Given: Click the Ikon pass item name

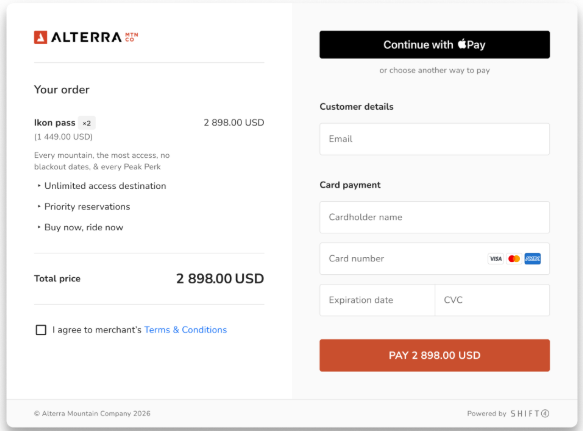Looking at the screenshot, I should click(55, 123).
